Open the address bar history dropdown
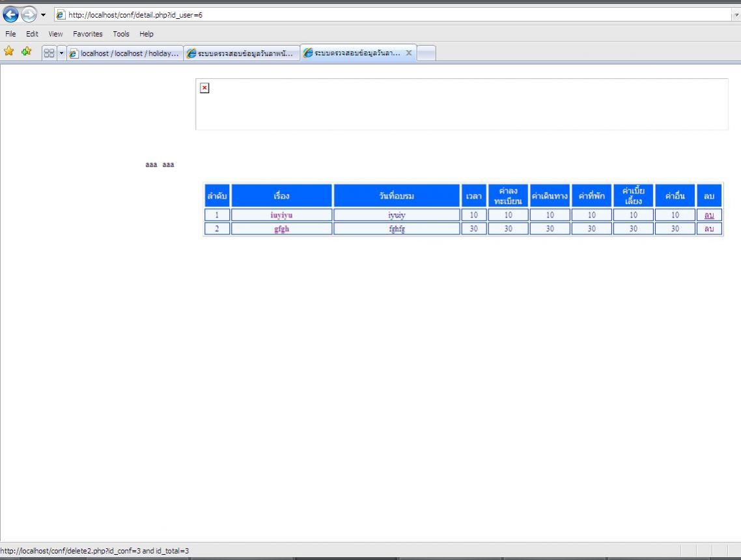This screenshot has width=741, height=560. [736, 15]
